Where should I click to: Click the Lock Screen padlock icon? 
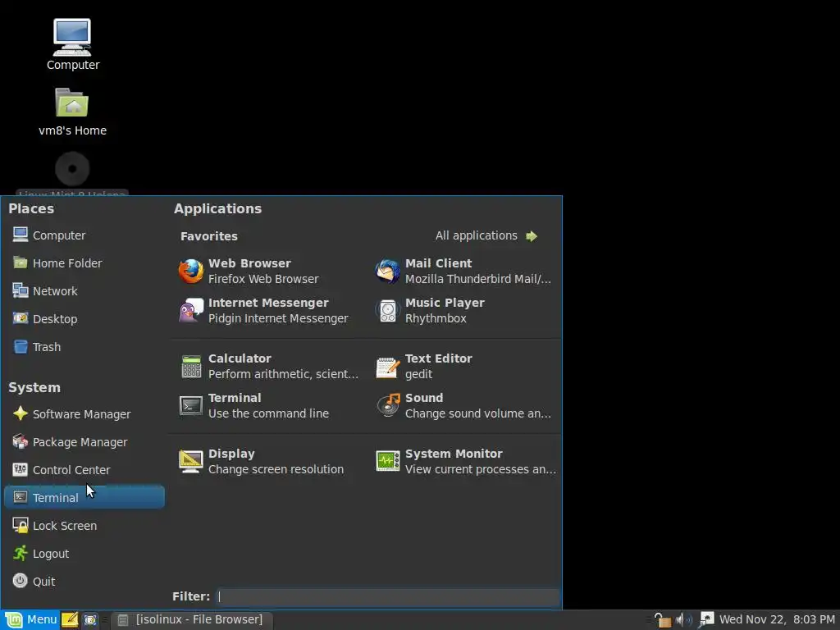click(21, 525)
